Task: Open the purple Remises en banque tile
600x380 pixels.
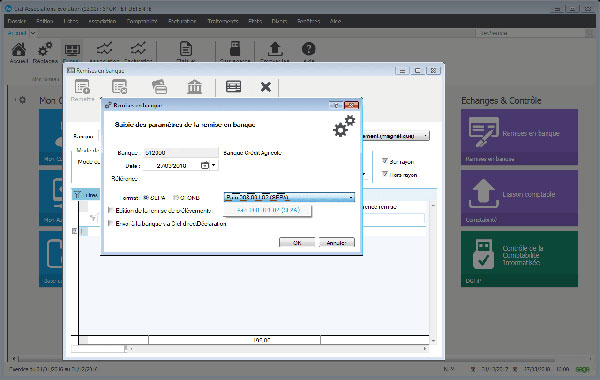Action: click(519, 137)
